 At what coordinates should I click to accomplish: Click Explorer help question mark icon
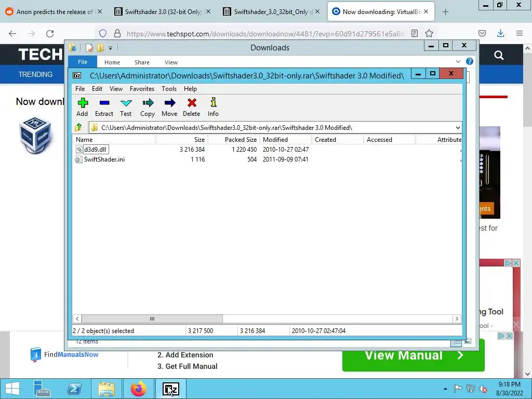click(470, 61)
